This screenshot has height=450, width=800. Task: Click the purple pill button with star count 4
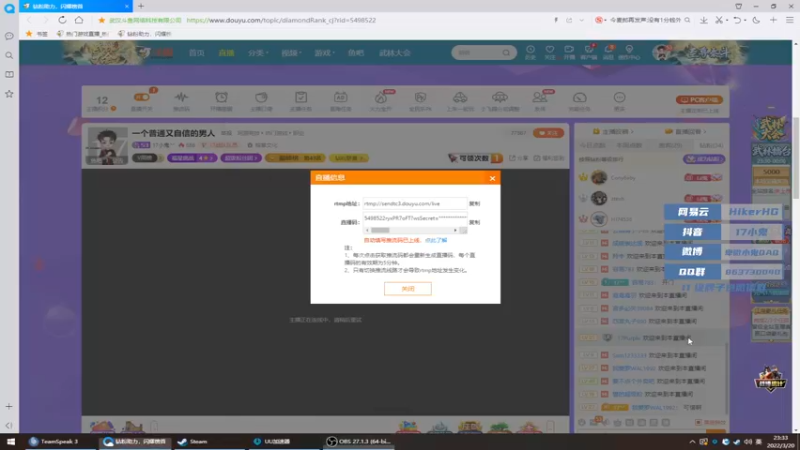pos(192,158)
